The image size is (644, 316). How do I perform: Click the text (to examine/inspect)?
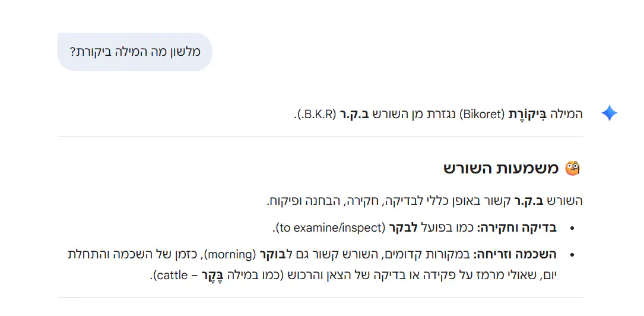329,227
